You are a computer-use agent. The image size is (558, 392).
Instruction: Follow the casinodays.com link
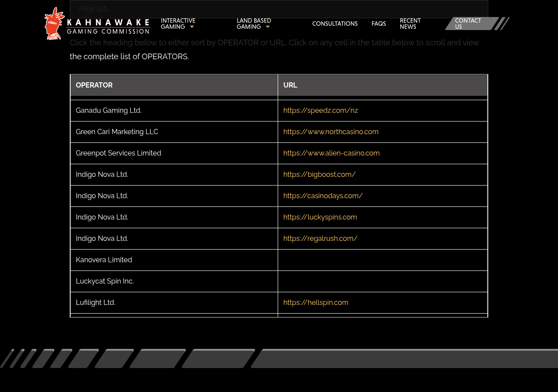pos(323,196)
